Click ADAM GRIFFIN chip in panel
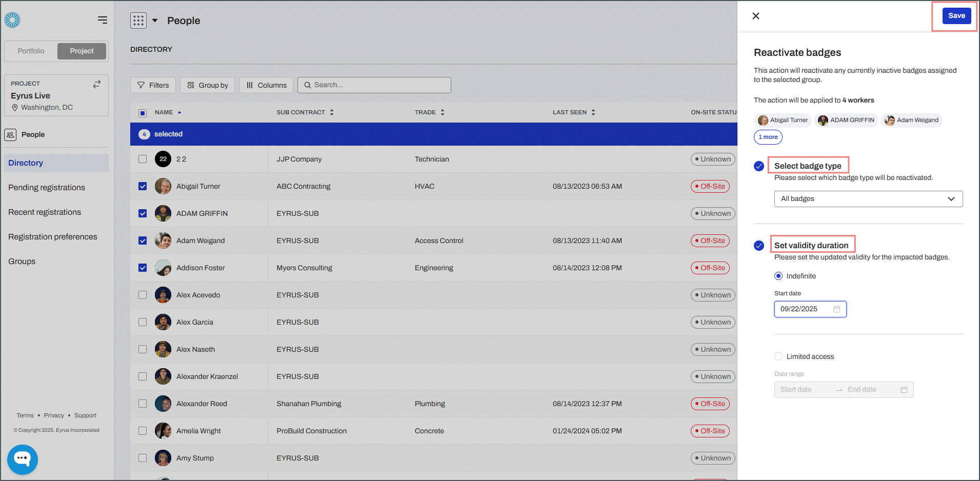The height and width of the screenshot is (481, 980). [846, 121]
